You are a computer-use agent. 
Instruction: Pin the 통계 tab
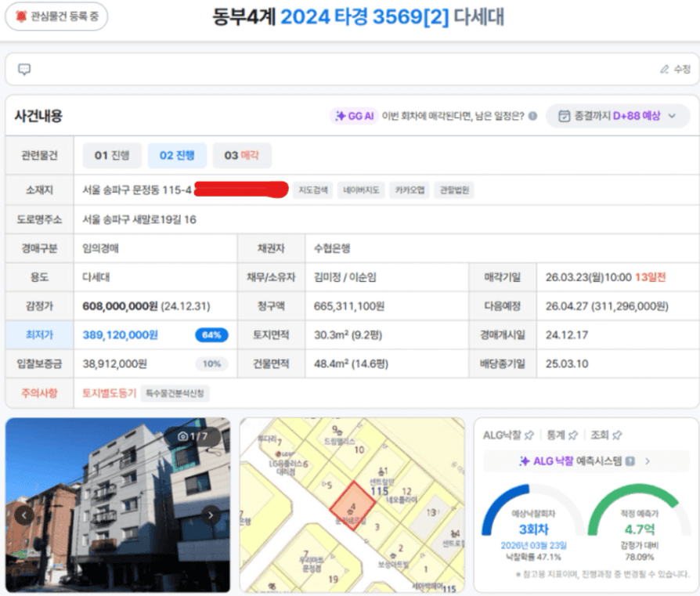coord(573,435)
